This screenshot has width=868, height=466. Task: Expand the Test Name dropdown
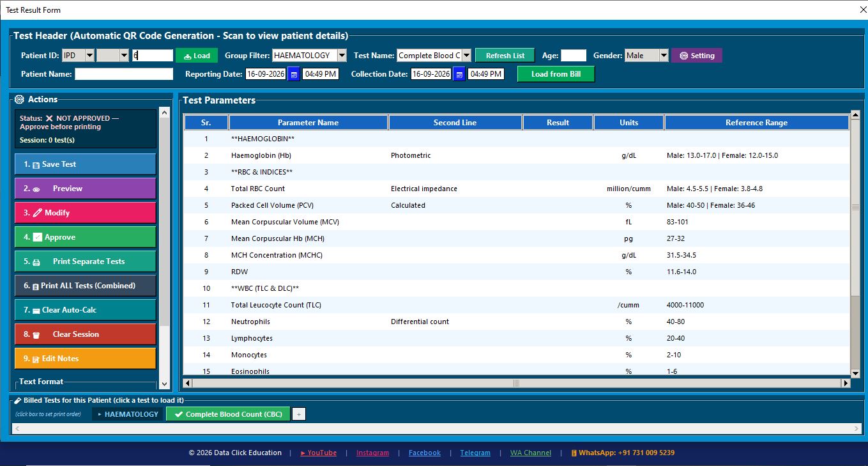(x=466, y=56)
